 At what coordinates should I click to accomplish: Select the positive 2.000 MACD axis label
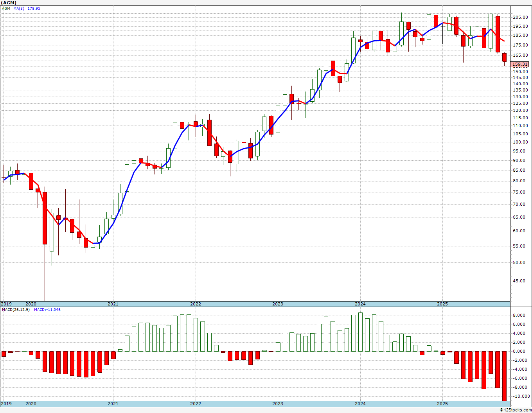tap(519, 342)
